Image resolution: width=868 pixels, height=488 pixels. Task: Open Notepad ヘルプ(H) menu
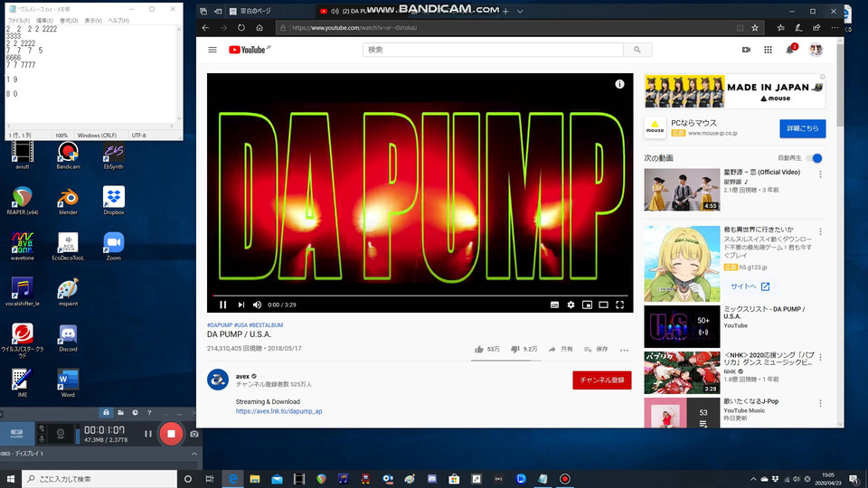pos(118,21)
